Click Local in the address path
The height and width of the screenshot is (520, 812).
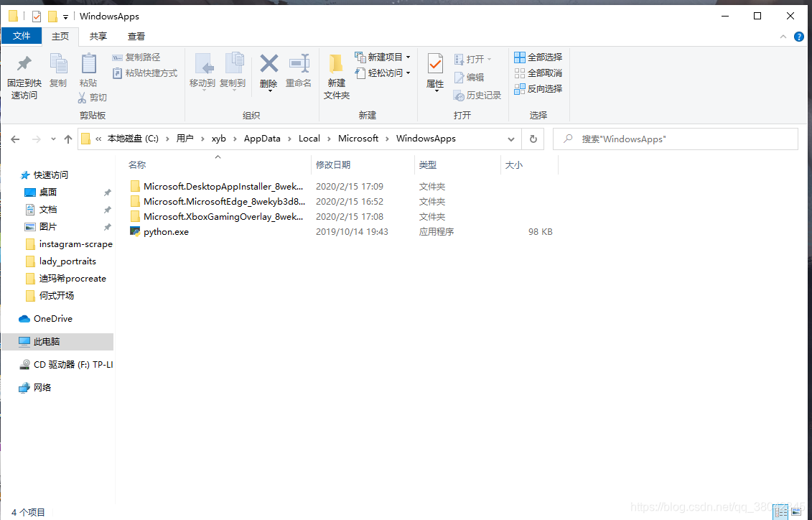click(x=309, y=139)
